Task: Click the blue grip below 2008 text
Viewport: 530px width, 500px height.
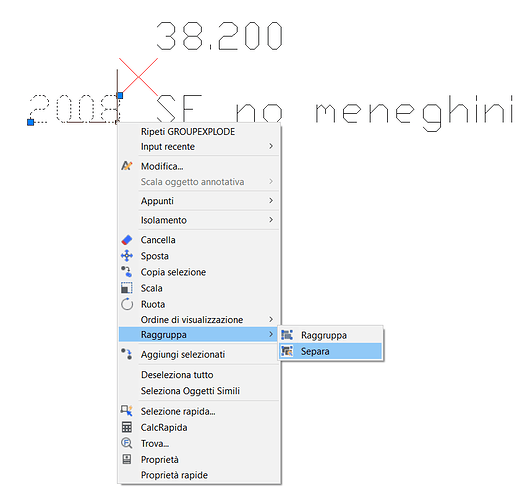Action: pyautogui.click(x=31, y=122)
